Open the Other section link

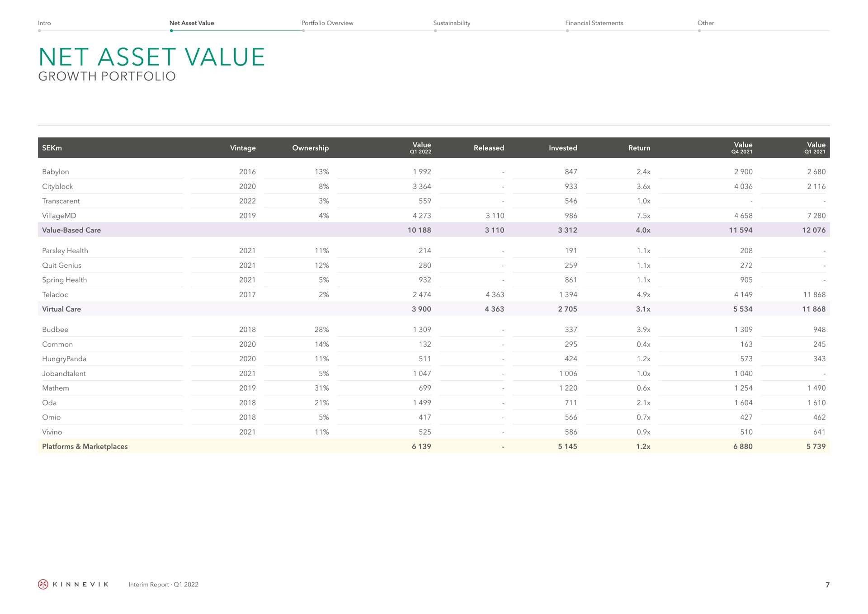click(x=706, y=23)
